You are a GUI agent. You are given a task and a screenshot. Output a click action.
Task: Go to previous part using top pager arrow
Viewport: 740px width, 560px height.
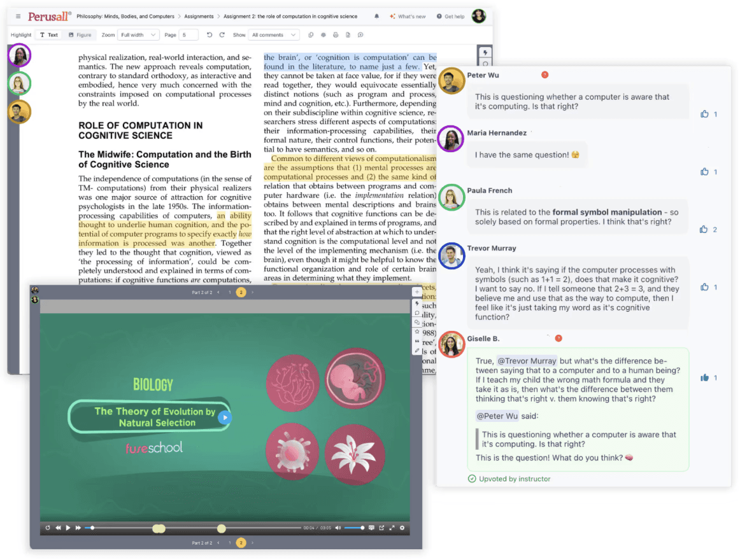click(218, 293)
